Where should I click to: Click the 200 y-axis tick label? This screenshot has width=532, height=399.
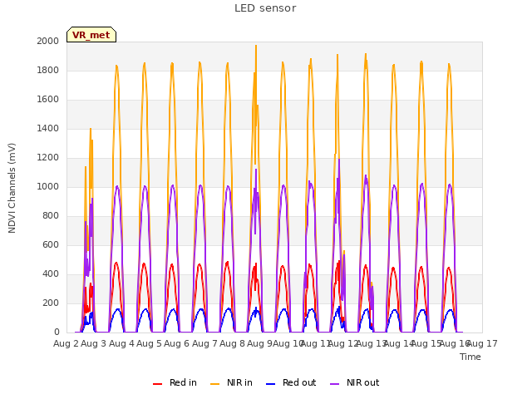51,303
